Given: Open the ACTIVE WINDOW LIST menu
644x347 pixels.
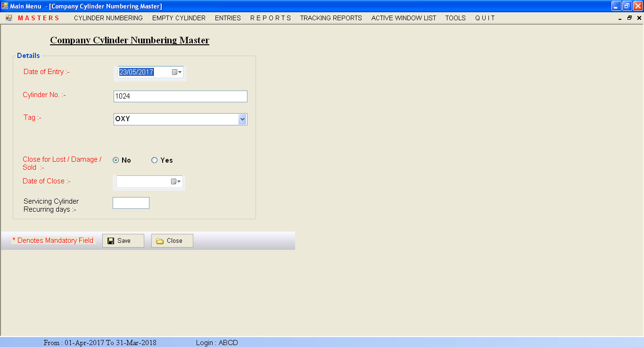Looking at the screenshot, I should click(404, 18).
